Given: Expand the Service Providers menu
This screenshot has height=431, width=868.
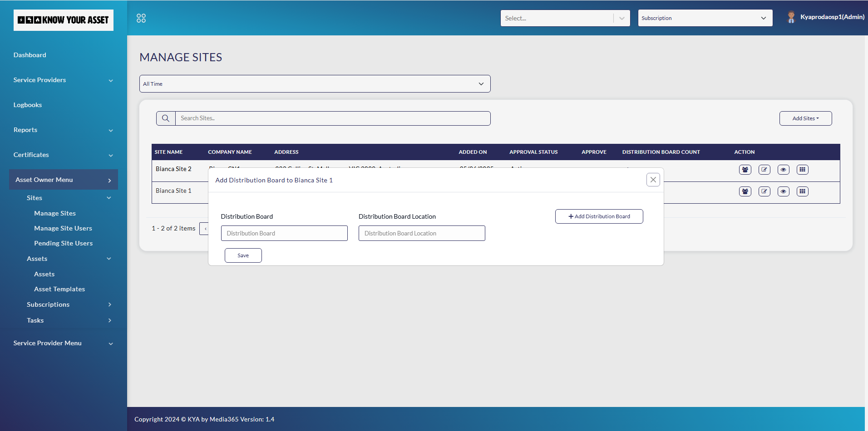Looking at the screenshot, I should point(64,80).
